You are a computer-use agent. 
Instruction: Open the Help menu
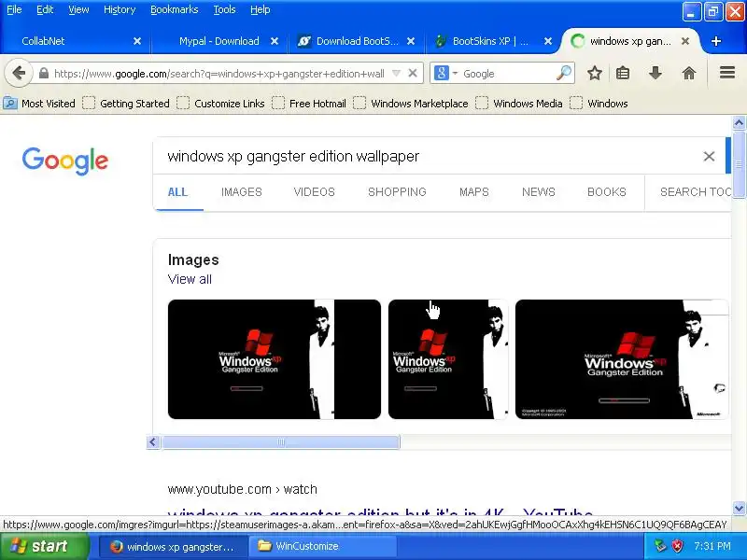261,9
